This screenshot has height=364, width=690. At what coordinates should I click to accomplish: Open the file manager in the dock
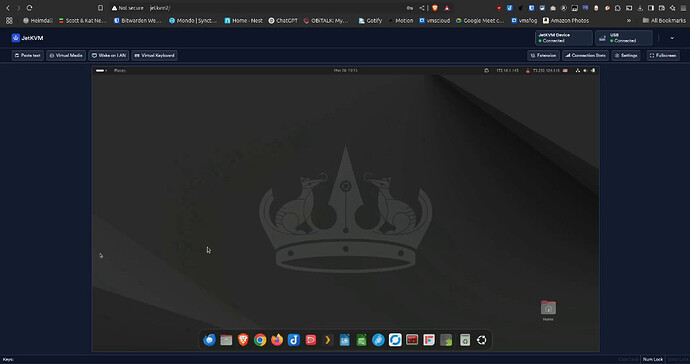(226, 340)
